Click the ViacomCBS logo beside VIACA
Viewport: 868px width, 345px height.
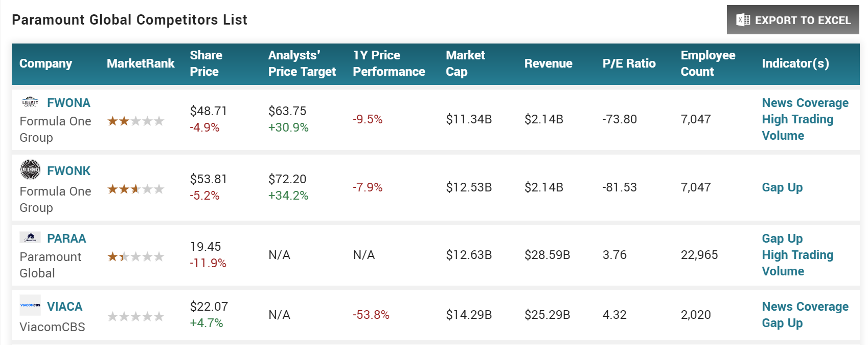pyautogui.click(x=30, y=305)
